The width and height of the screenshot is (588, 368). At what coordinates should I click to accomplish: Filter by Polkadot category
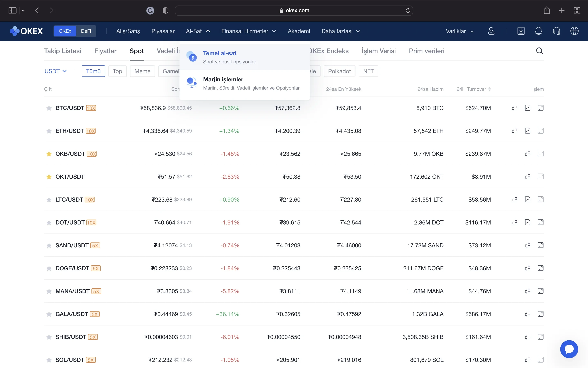[340, 71]
